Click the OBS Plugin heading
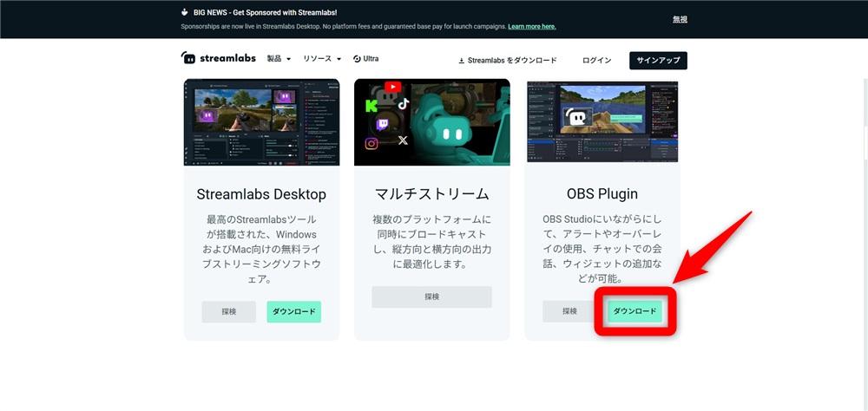Image resolution: width=868 pixels, height=411 pixels. click(x=602, y=194)
